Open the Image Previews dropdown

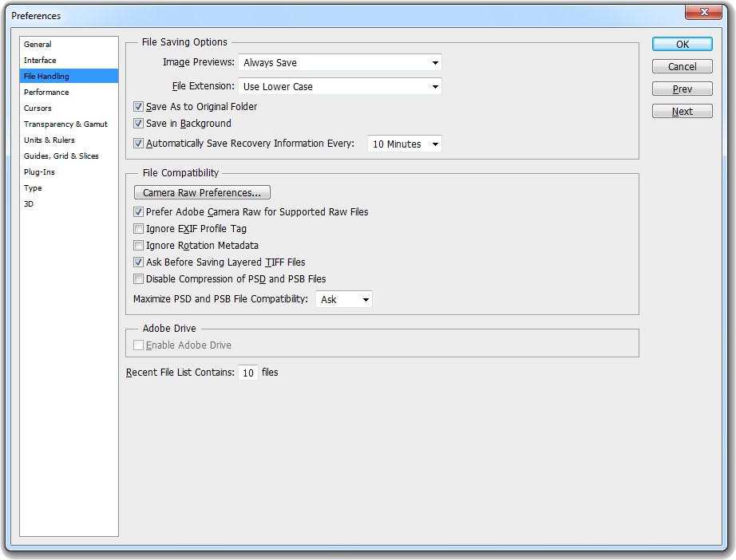tap(340, 63)
